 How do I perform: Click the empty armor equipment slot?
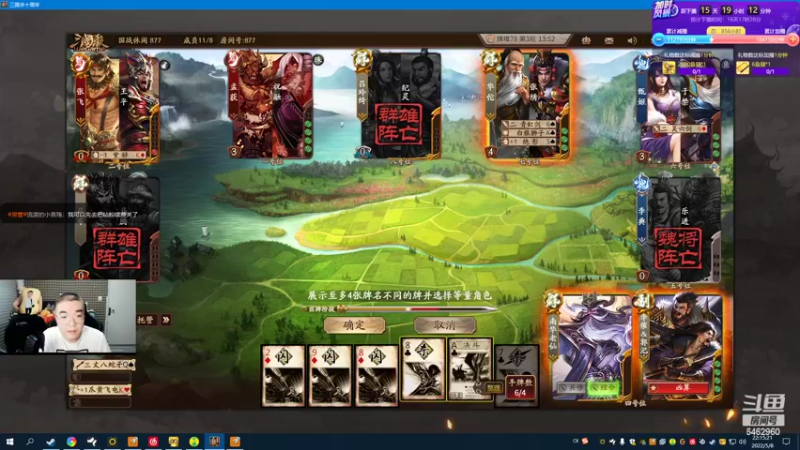(x=101, y=377)
